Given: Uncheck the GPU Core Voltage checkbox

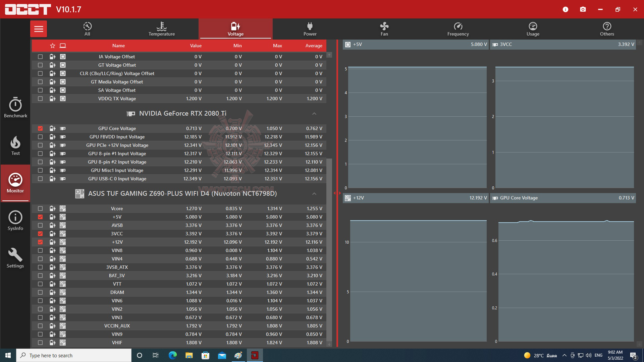Looking at the screenshot, I should [40, 128].
